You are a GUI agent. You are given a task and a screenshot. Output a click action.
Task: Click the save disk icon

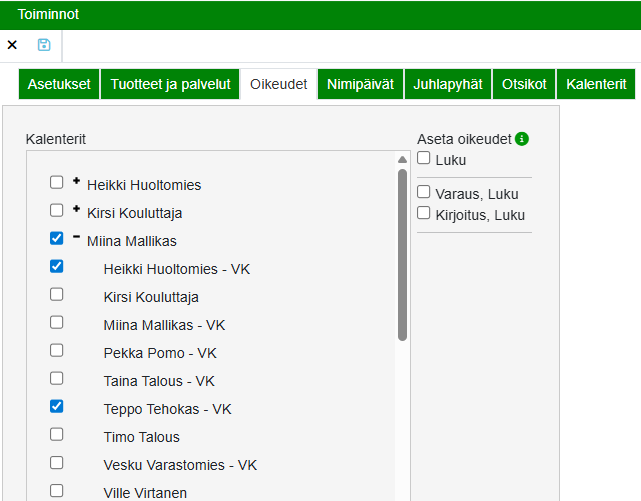[x=44, y=45]
